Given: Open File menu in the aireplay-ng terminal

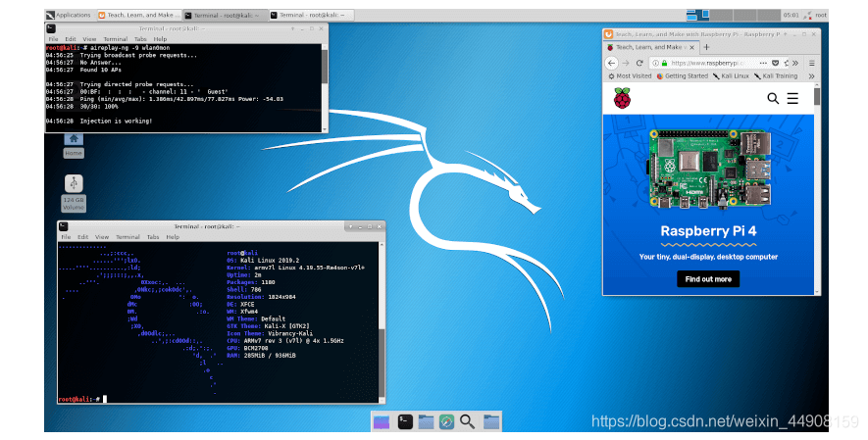Looking at the screenshot, I should 53,39.
